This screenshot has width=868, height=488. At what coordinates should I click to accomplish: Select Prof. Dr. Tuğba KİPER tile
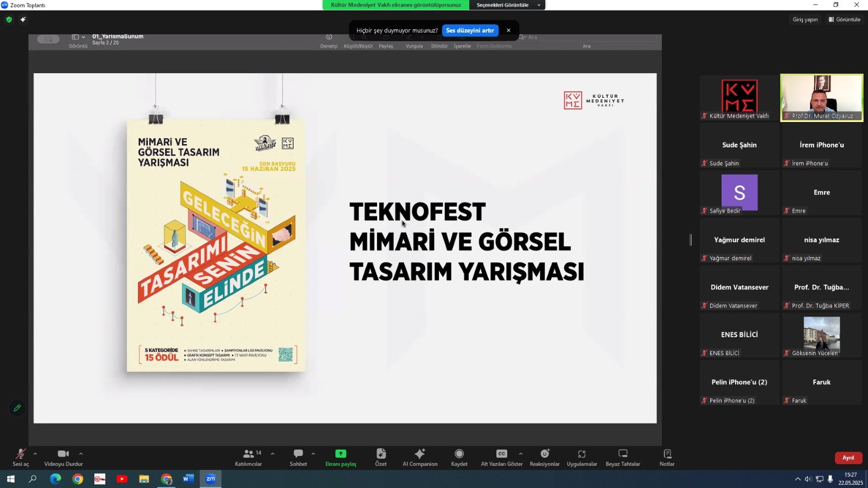click(x=822, y=287)
